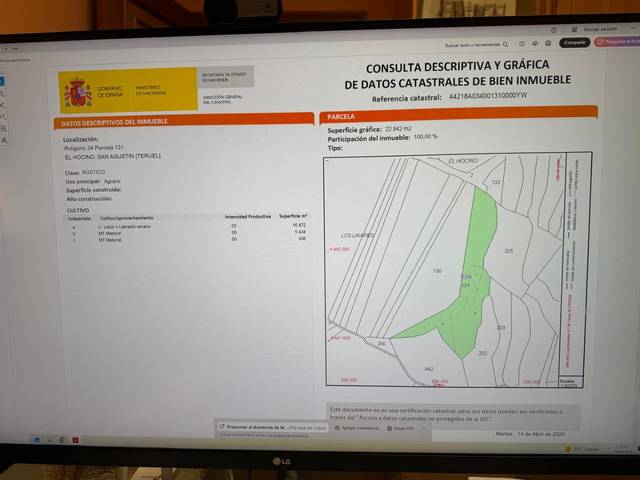The image size is (640, 480).
Task: Click the orange PARCELA header
Action: 459,114
